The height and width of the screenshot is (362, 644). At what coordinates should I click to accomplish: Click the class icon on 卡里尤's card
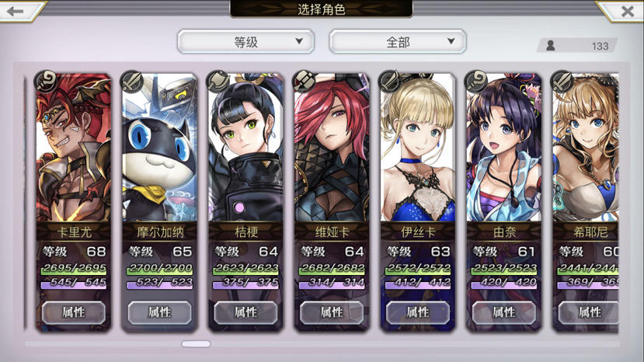tap(47, 81)
